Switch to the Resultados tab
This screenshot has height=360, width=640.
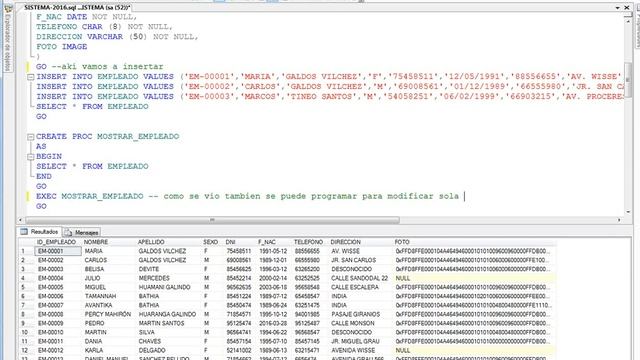click(x=40, y=232)
